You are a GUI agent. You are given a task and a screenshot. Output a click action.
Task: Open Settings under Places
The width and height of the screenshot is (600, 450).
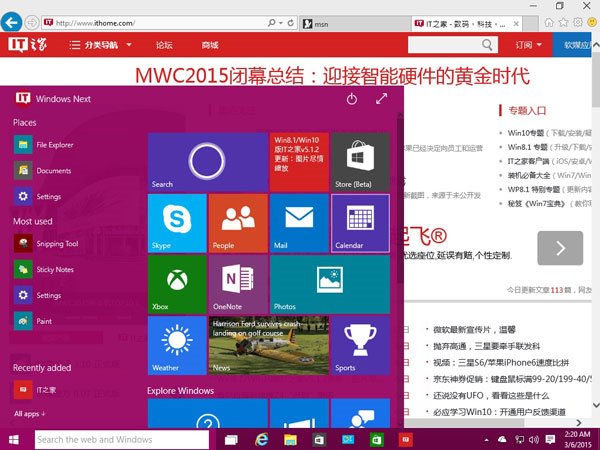(x=38, y=196)
